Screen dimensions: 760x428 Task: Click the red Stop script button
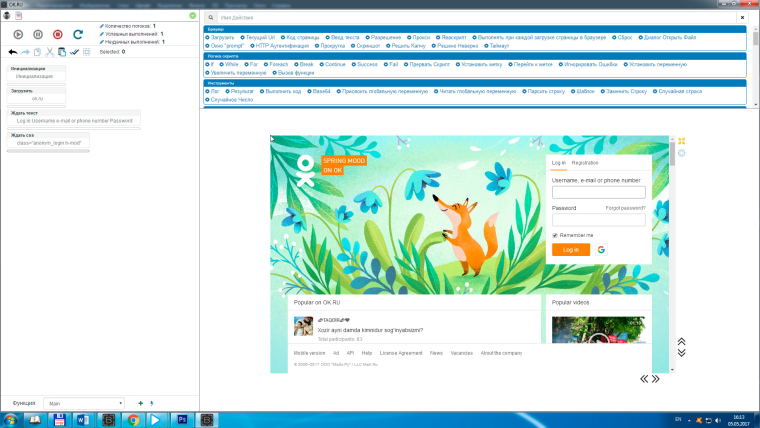[57, 34]
